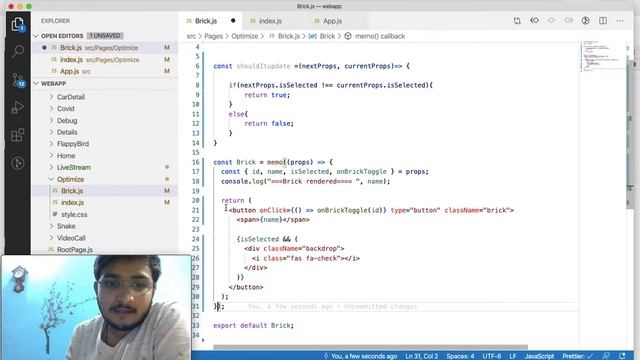The height and width of the screenshot is (360, 640).
Task: Open RootPage.js in the file tree
Action: click(x=104, y=249)
